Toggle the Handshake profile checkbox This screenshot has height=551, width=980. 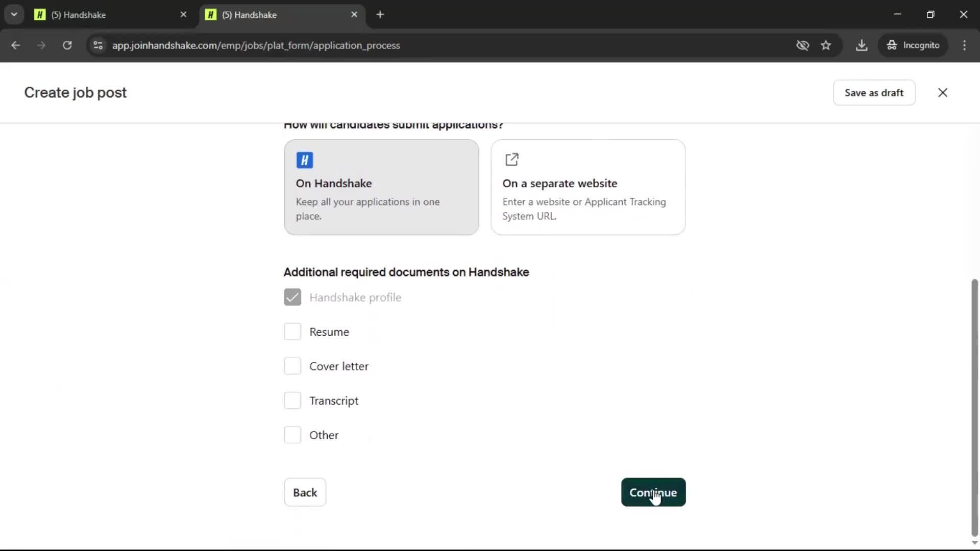coord(292,297)
